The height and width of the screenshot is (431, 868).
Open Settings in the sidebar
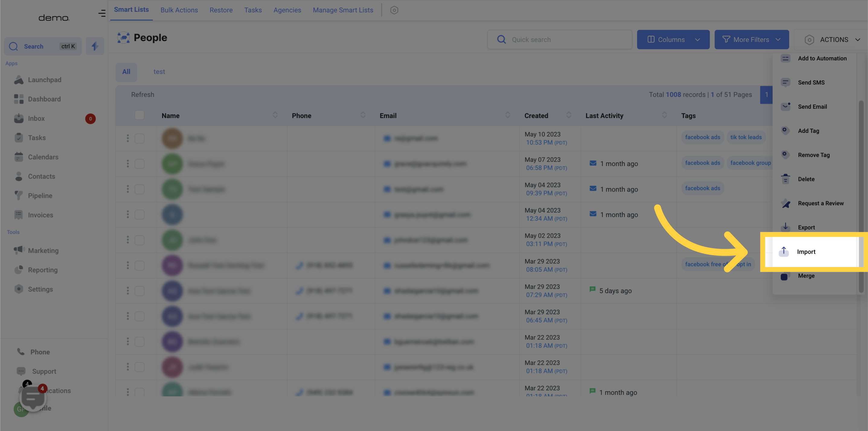click(x=34, y=289)
